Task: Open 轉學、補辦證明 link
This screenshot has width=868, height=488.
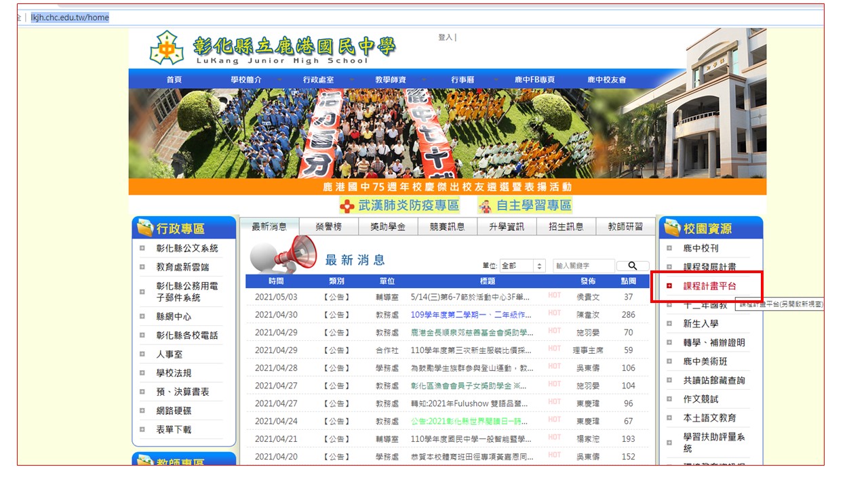Action: point(714,343)
